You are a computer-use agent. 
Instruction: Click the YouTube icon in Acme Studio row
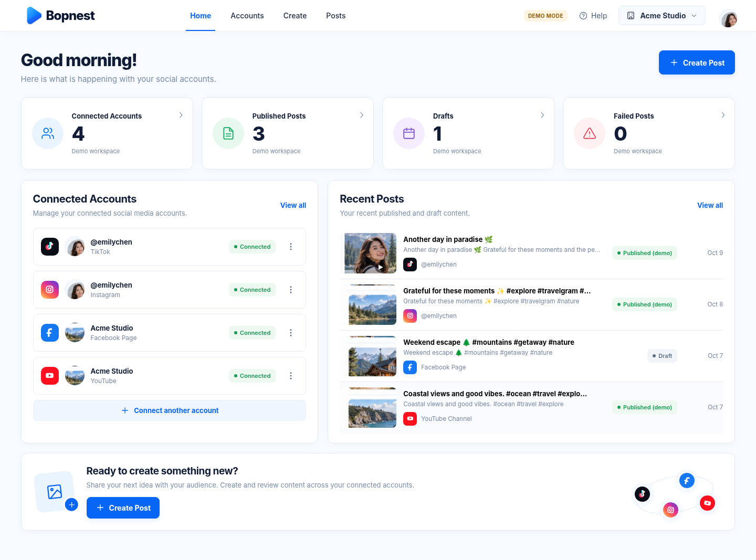(x=50, y=376)
